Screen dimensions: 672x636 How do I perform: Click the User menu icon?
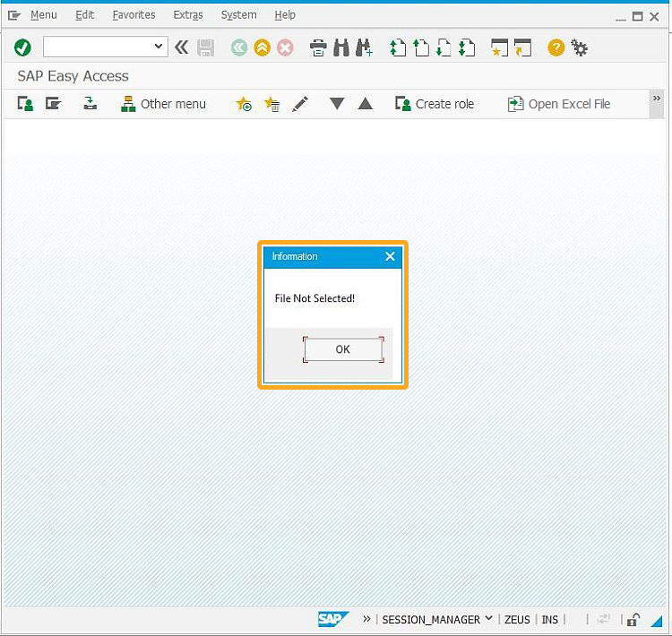click(x=25, y=104)
